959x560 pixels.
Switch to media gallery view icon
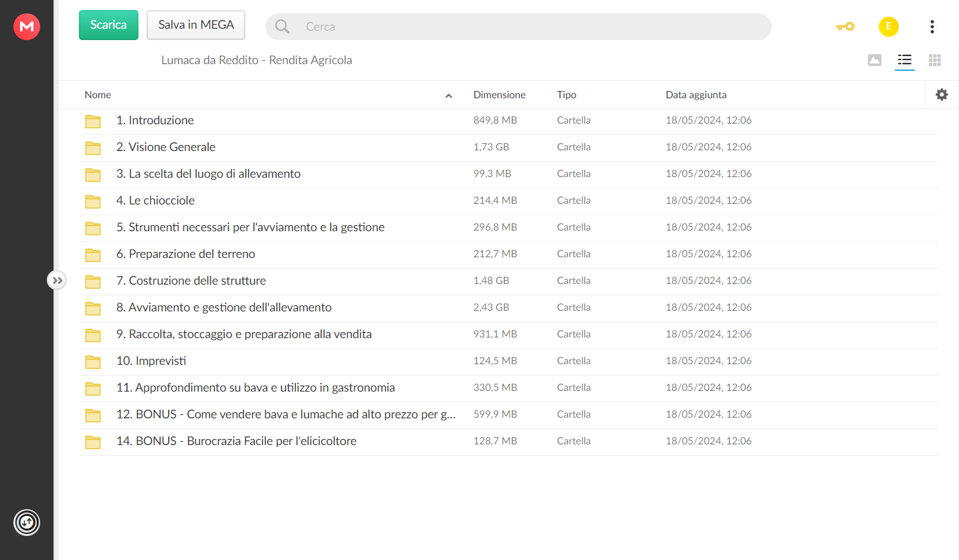click(874, 60)
